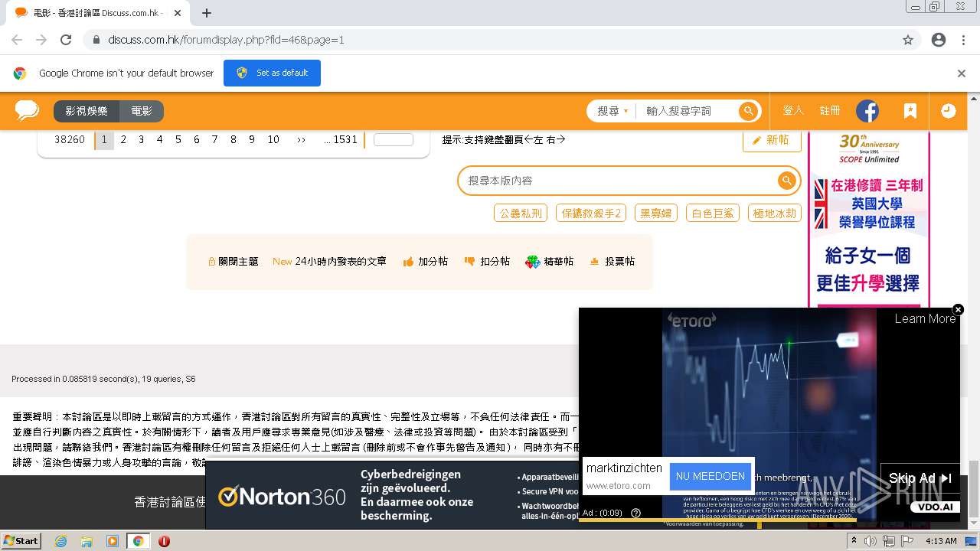Filter by 精華帖 featured posts
This screenshot has height=551, width=980.
(549, 262)
